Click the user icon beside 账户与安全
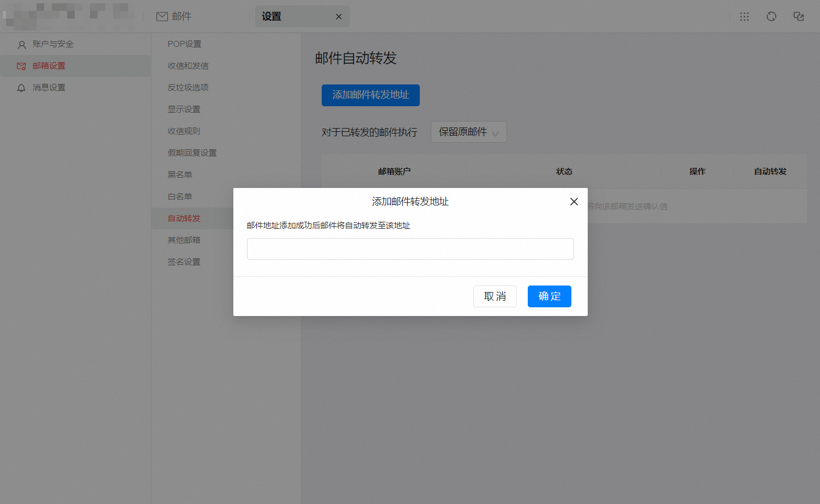This screenshot has height=504, width=820. (22, 45)
